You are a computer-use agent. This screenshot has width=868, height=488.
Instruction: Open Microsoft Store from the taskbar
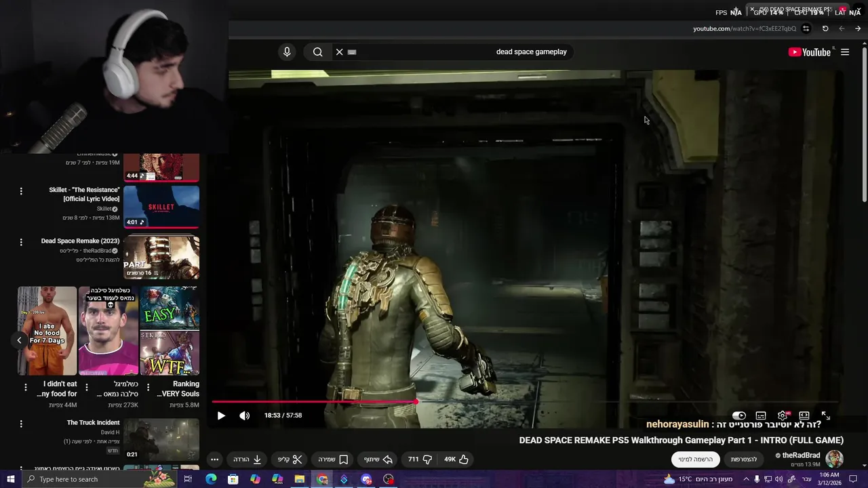tap(233, 479)
